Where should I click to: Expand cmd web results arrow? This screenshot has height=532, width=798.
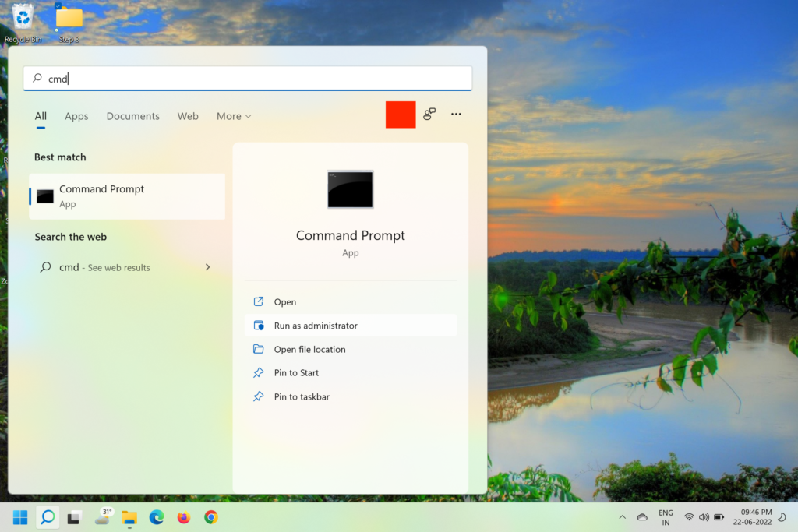click(x=207, y=267)
